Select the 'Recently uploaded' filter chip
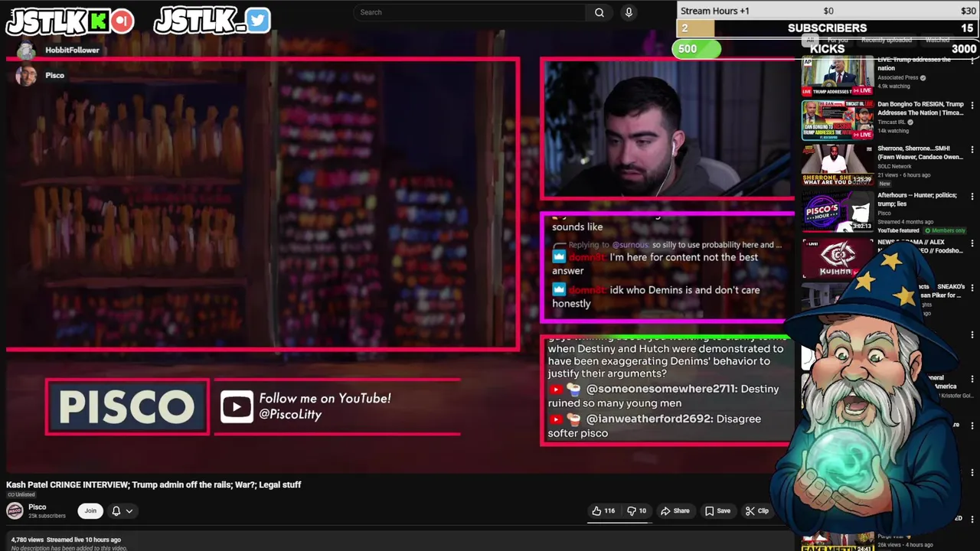This screenshot has height=551, width=980. click(887, 40)
